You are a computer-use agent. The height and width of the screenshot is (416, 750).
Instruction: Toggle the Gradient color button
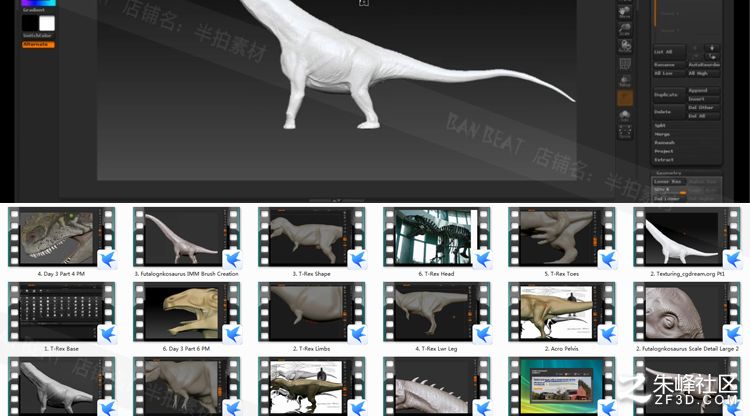click(33, 10)
